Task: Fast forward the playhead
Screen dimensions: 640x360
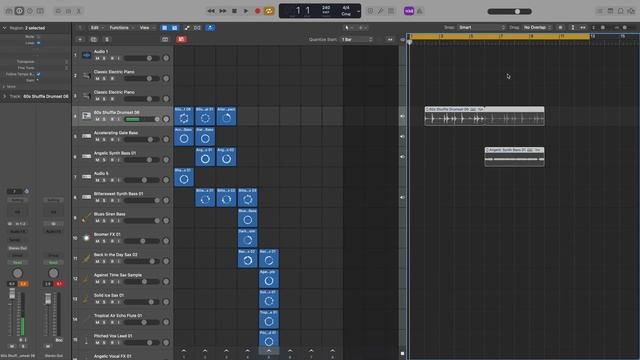Action: point(223,11)
